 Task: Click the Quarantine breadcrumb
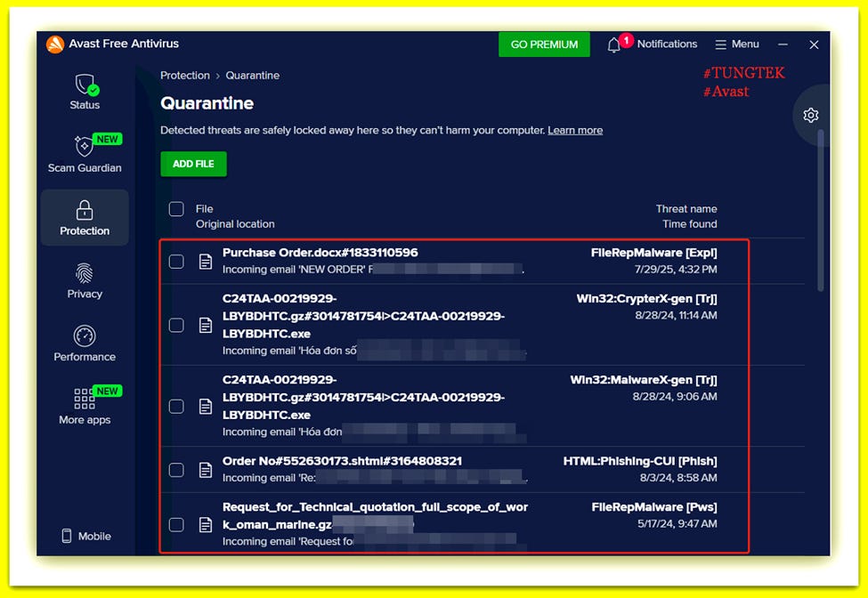(253, 76)
